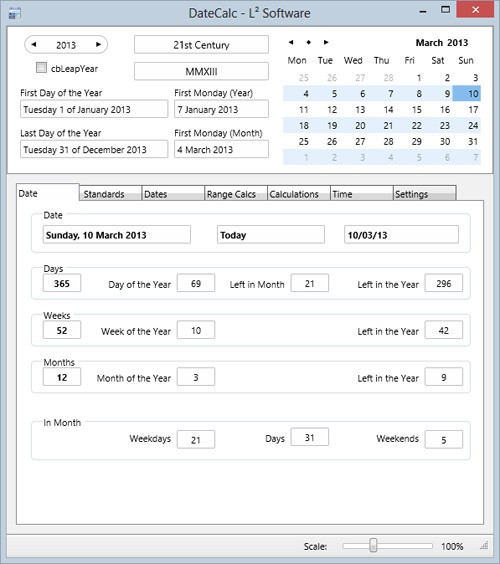Image resolution: width=500 pixels, height=564 pixels.
Task: Close the DateCalc window
Action: 475,10
